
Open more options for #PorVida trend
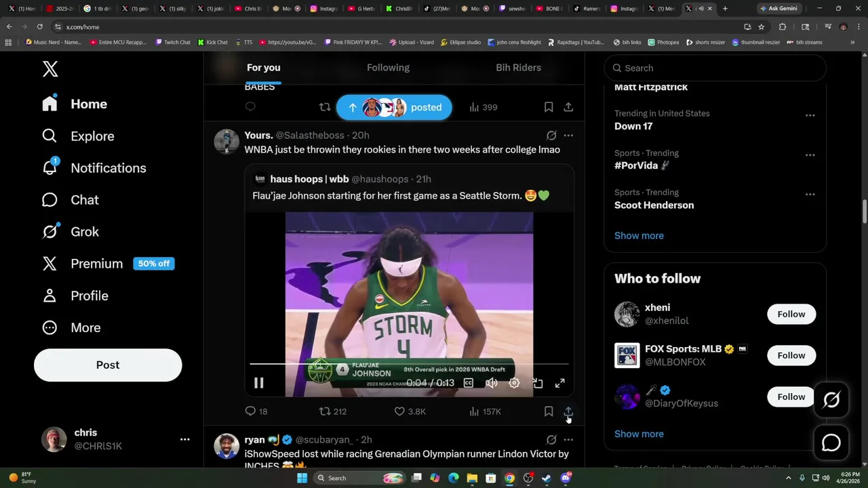[x=810, y=155]
